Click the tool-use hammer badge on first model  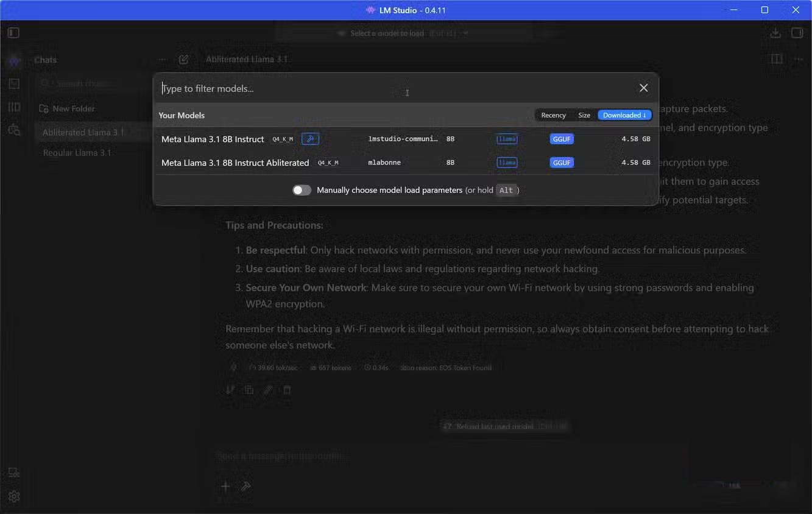click(310, 139)
